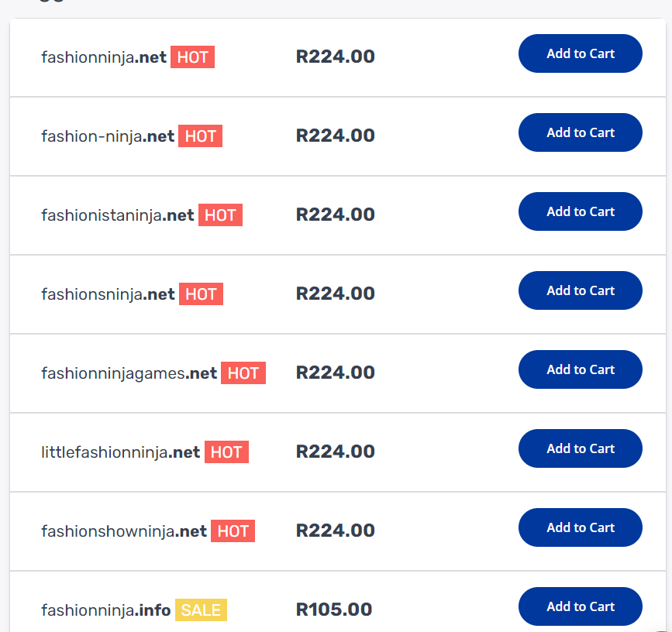The width and height of the screenshot is (672, 632).
Task: Click the fashionninja.net domain name
Action: pos(104,57)
